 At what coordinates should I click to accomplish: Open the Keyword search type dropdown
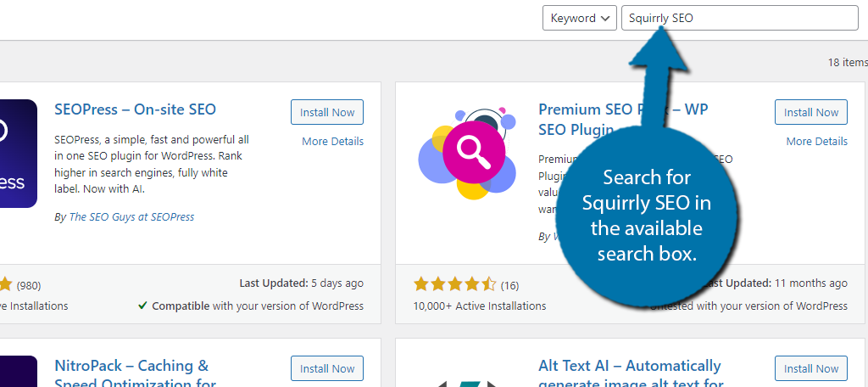click(x=579, y=19)
